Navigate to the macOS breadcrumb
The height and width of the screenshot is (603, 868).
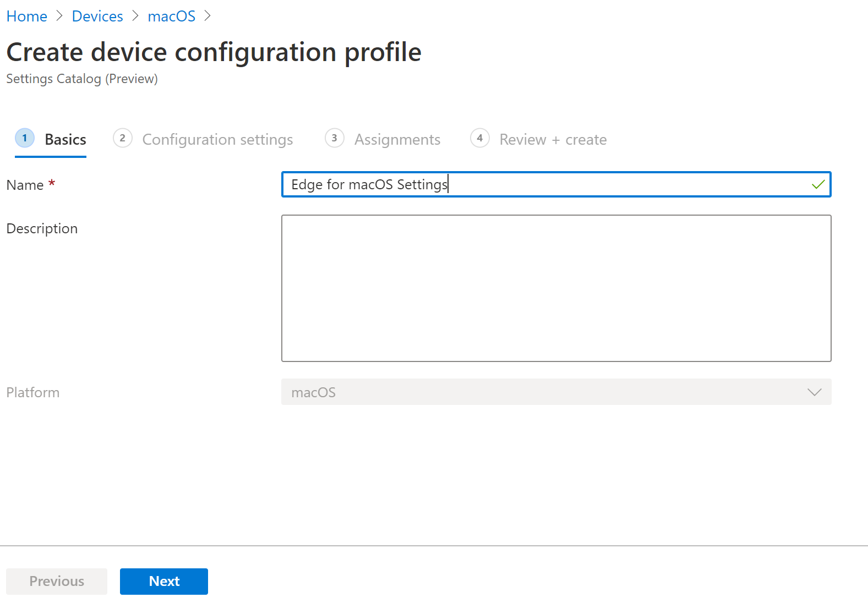tap(172, 17)
